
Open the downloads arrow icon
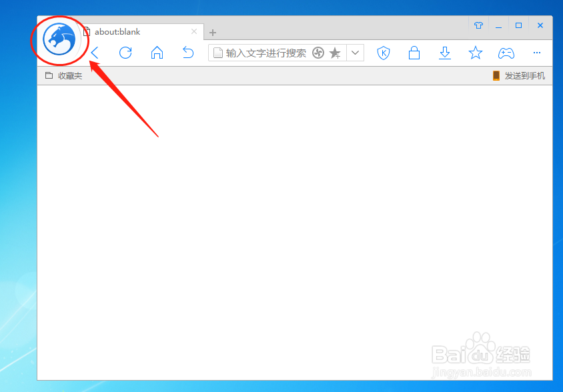tap(445, 53)
